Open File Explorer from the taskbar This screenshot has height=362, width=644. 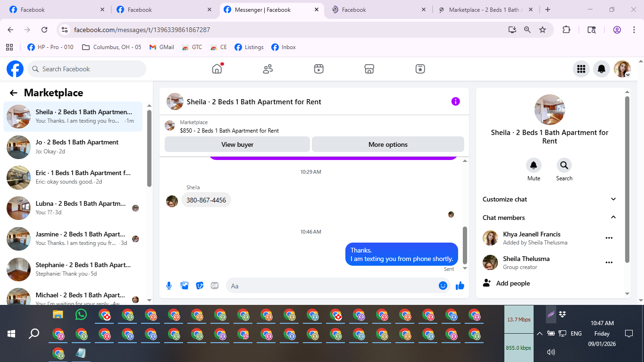(58, 314)
